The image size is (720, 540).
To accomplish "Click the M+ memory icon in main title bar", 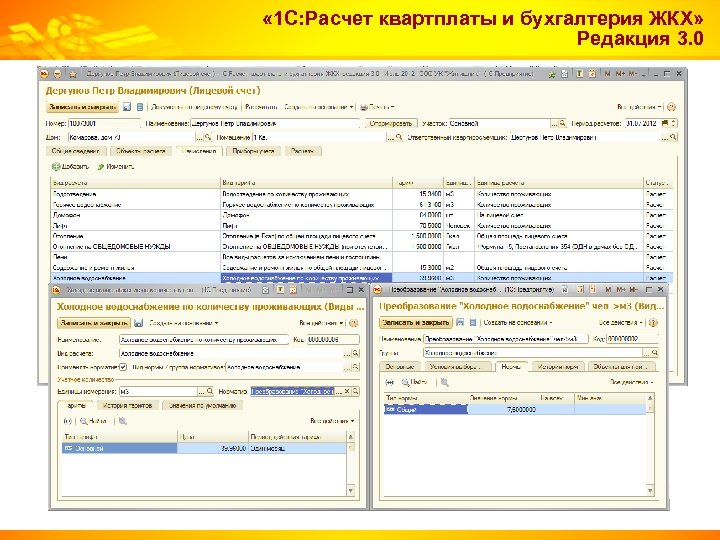I will [620, 74].
